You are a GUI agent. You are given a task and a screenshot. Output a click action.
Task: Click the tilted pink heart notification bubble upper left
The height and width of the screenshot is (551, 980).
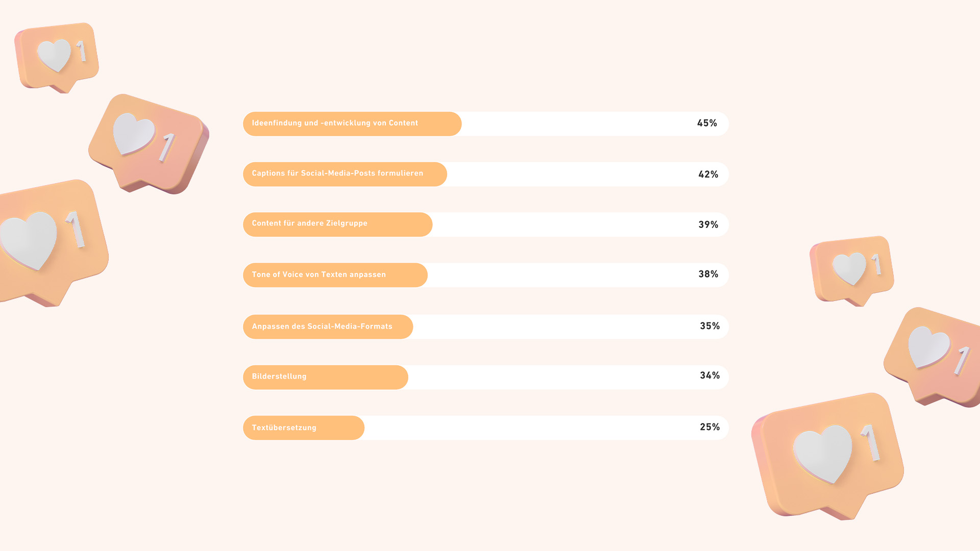[x=149, y=144]
